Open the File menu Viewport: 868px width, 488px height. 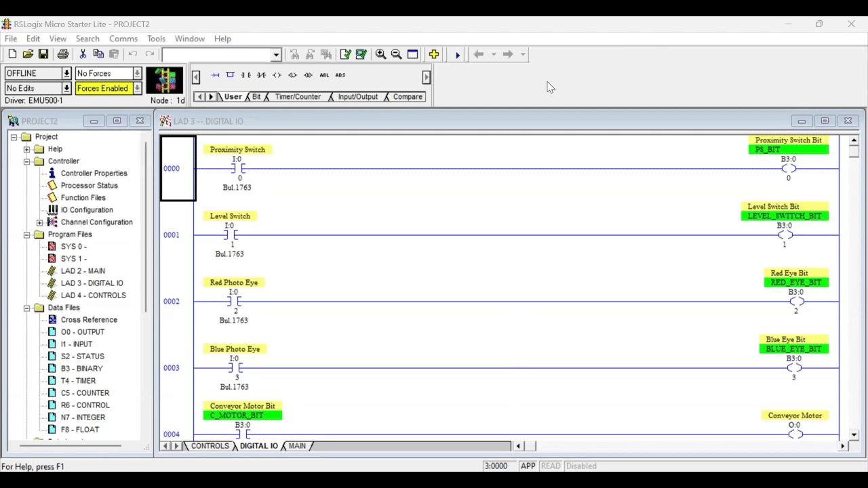11,39
